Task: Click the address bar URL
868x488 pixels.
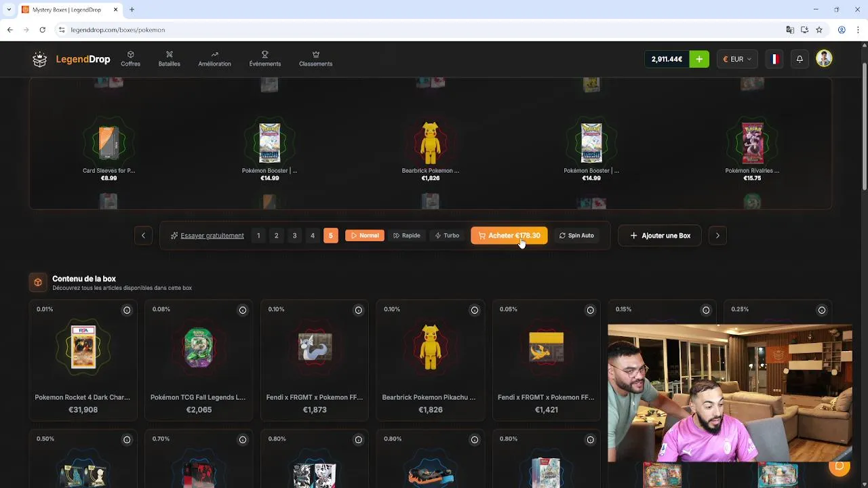Action: (118, 30)
